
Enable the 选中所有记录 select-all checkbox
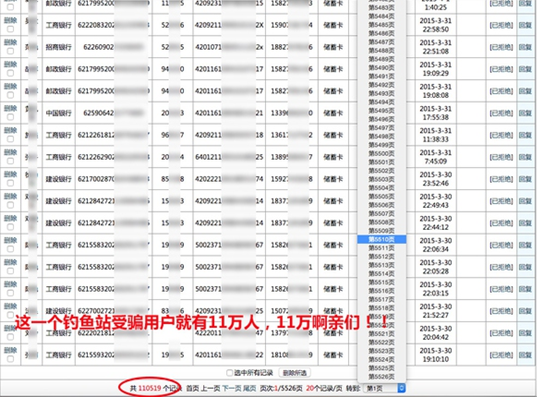pyautogui.click(x=229, y=373)
